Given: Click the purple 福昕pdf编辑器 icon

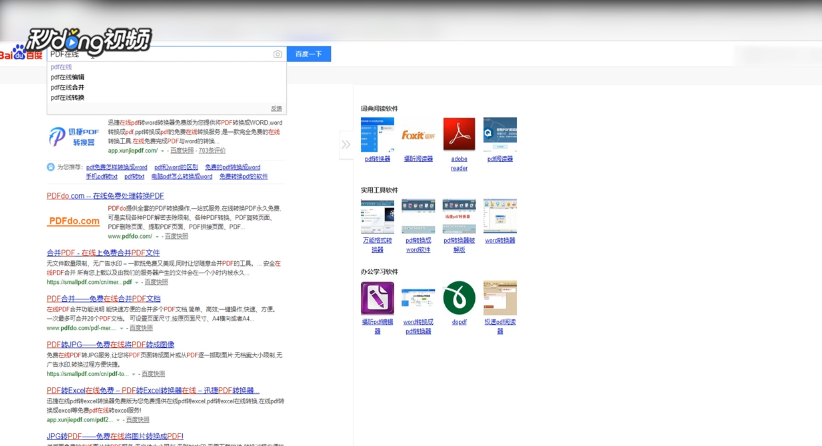Looking at the screenshot, I should click(x=377, y=298).
